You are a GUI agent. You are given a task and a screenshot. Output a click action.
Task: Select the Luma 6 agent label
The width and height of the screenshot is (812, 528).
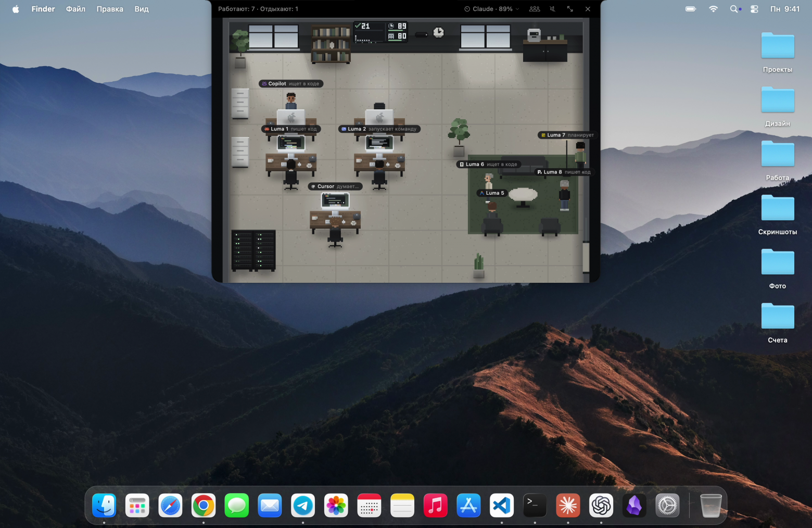pos(488,164)
